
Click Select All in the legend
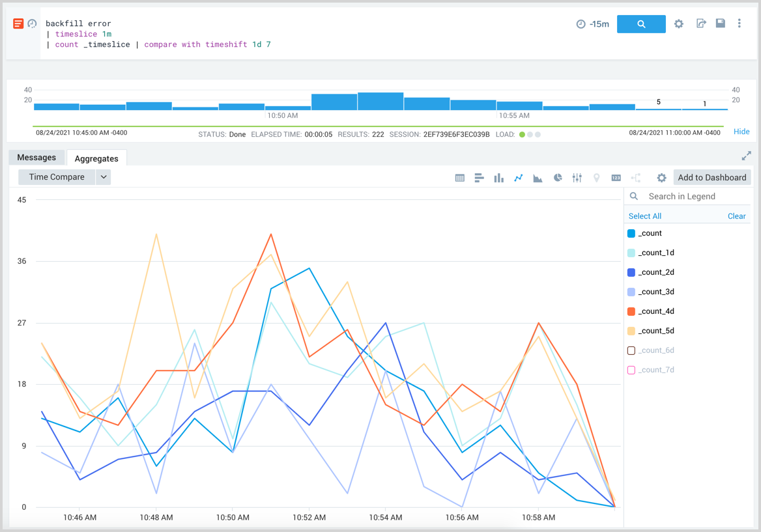(x=644, y=216)
